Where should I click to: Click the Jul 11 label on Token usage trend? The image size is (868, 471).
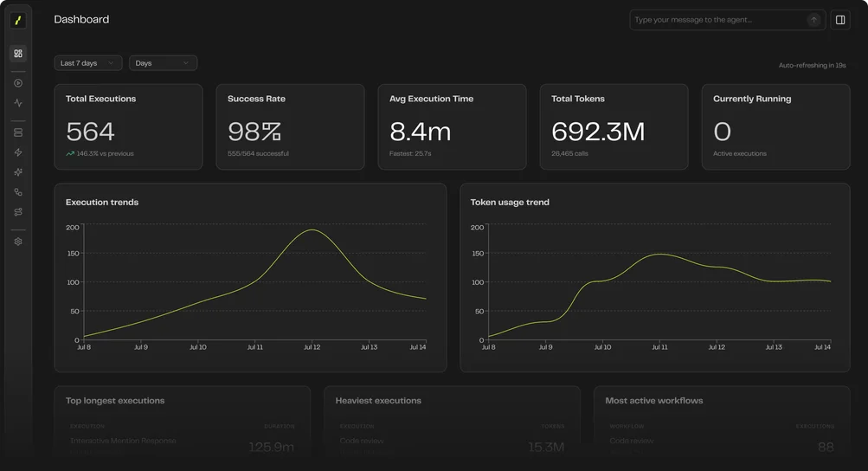tap(659, 347)
